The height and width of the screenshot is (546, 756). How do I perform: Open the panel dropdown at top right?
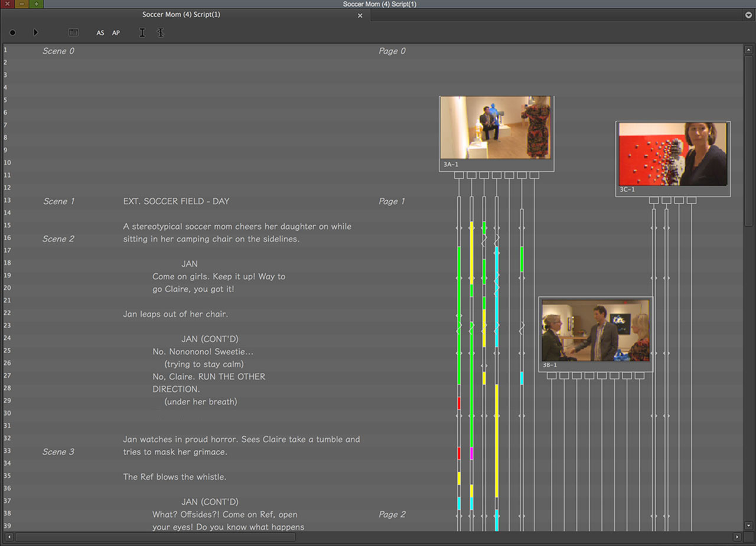tap(748, 15)
